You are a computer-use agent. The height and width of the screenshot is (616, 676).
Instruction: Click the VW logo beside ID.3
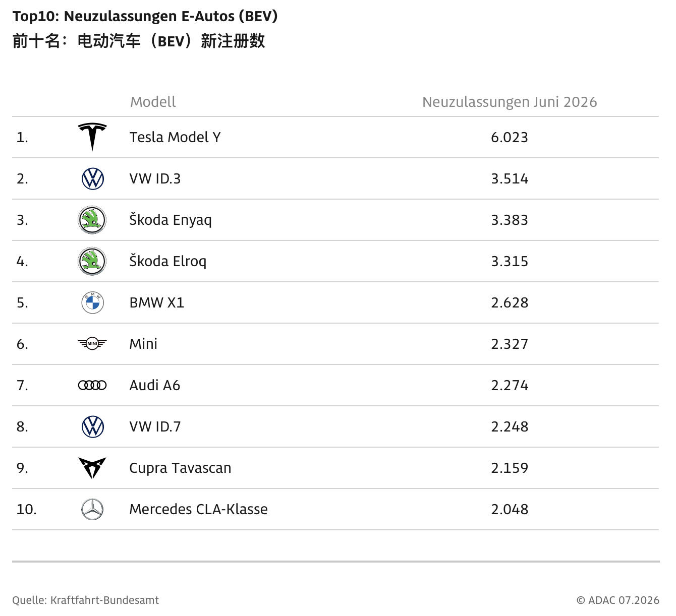(93, 178)
